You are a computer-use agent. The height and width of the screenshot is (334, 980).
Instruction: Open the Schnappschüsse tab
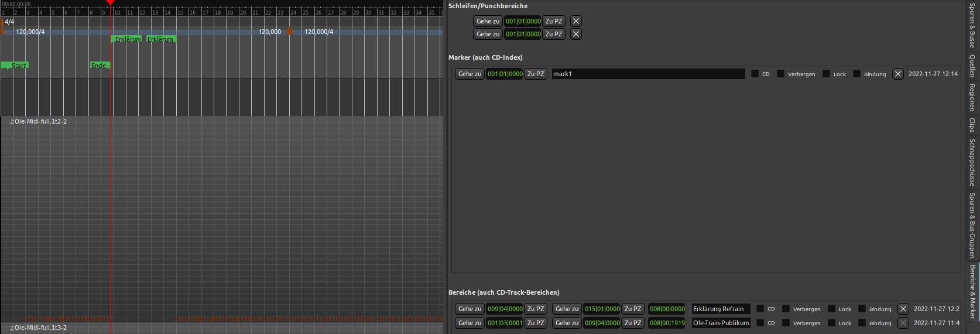click(x=972, y=162)
